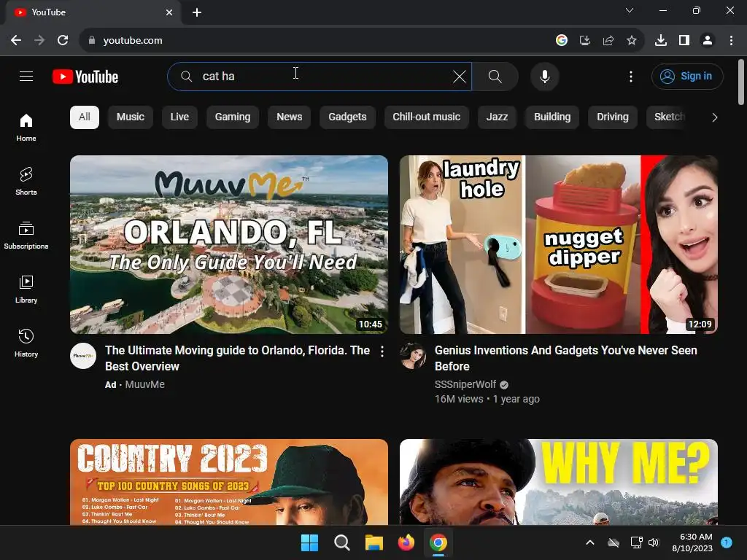Open Chrome downloads icon

660,41
